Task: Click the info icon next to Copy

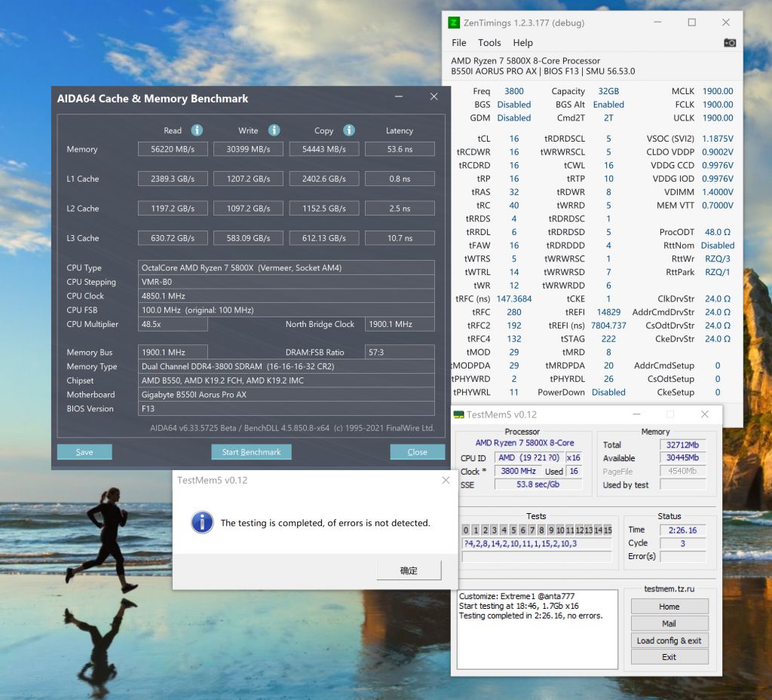Action: [x=348, y=130]
